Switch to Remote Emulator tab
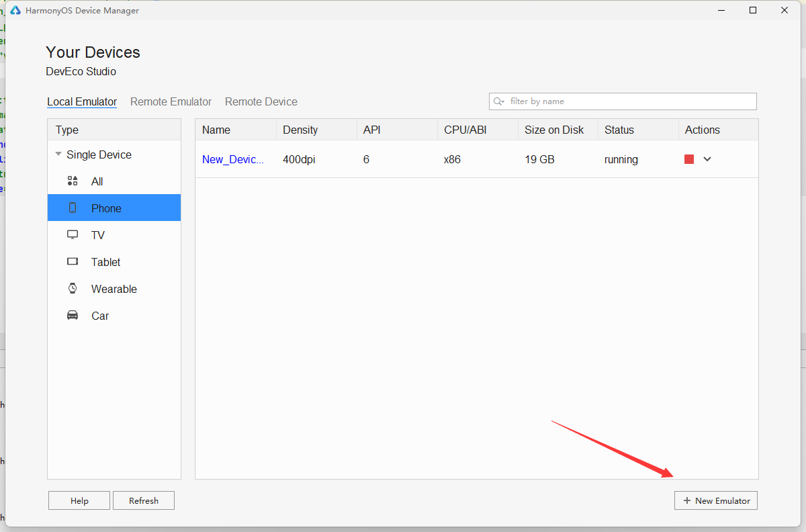Image resolution: width=806 pixels, height=532 pixels. 171,101
